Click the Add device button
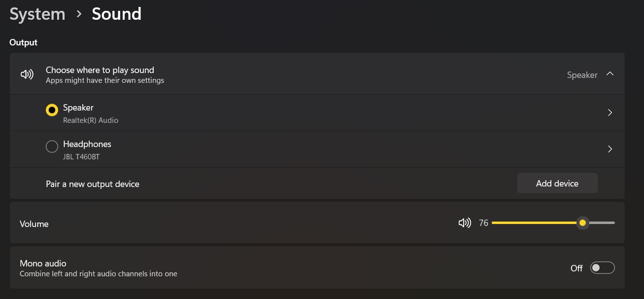The height and width of the screenshot is (299, 644). pos(557,183)
